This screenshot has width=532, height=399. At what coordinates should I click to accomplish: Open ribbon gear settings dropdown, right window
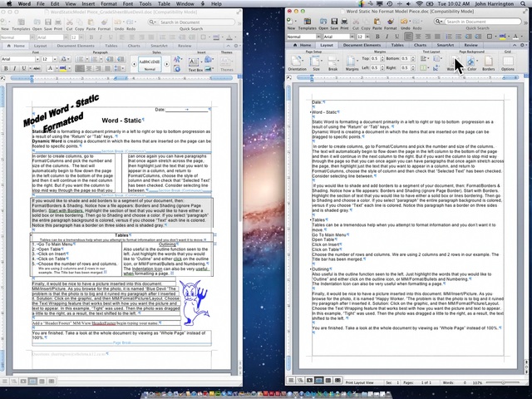coord(523,45)
